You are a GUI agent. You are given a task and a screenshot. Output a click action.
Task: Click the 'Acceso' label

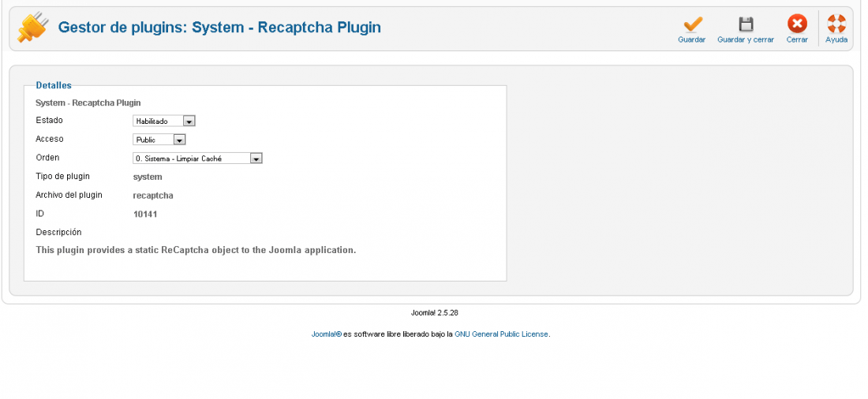coord(49,139)
